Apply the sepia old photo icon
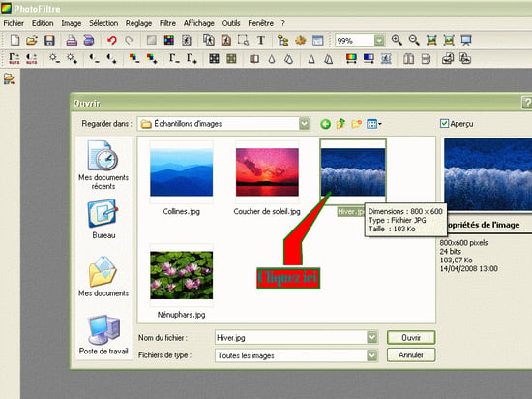Viewport: 532px width, 399px height. click(x=231, y=59)
